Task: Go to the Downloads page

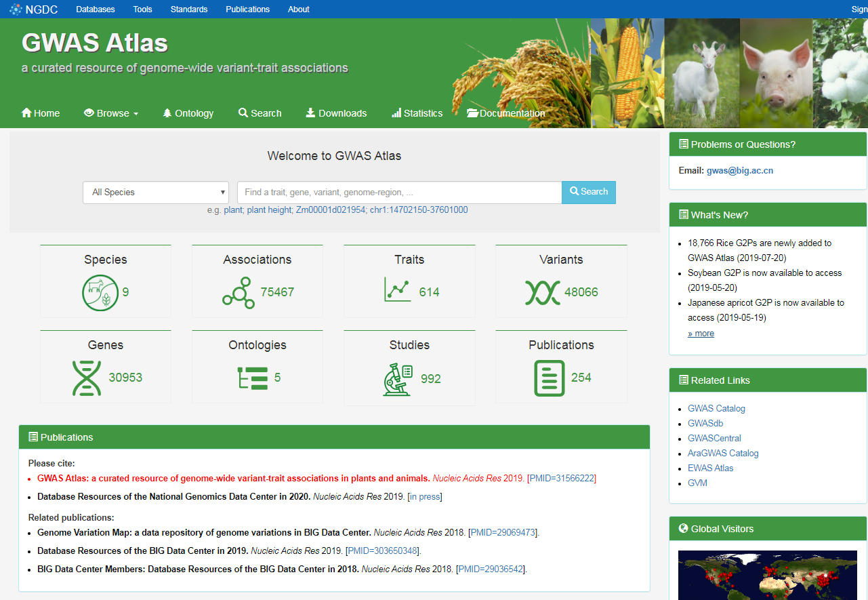Action: [x=336, y=113]
